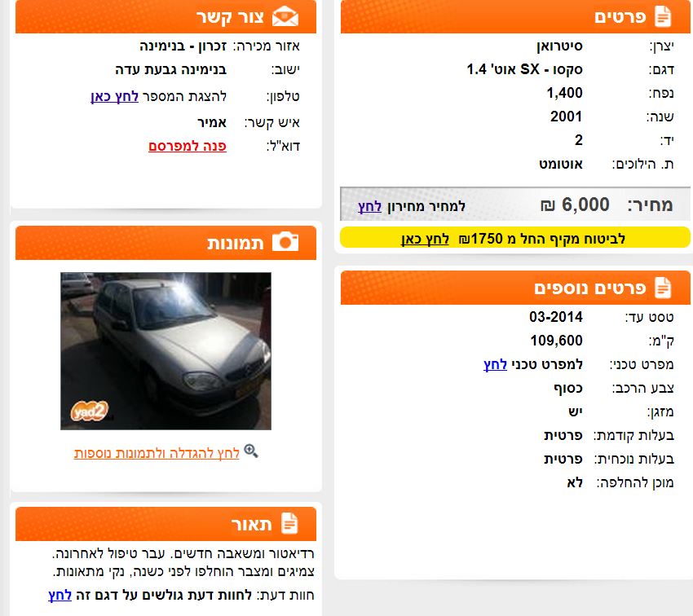
Task: Open the silver Citroen car photo thumbnail
Action: (166, 351)
